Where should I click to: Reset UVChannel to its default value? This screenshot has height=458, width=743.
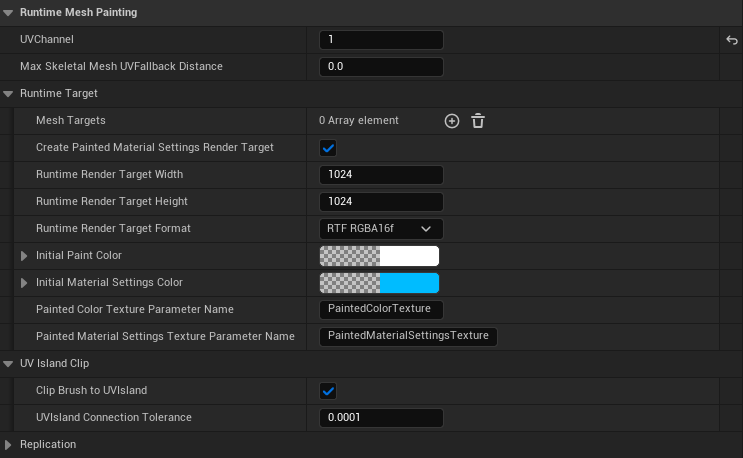732,40
